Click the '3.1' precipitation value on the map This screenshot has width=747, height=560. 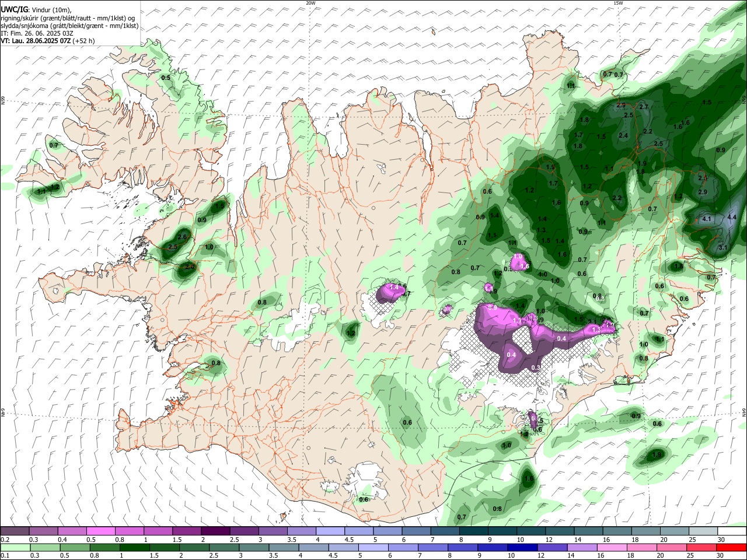pos(722,247)
